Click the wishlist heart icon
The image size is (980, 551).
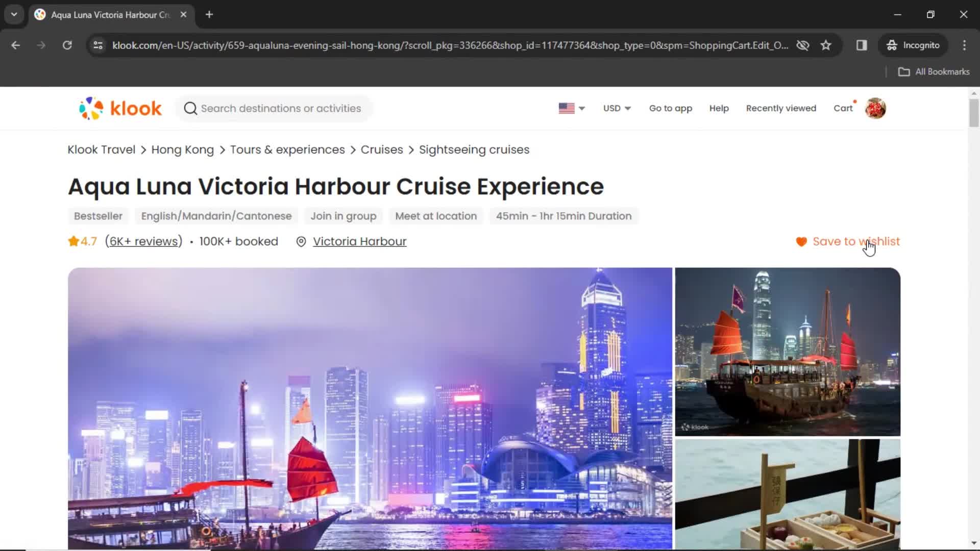tap(801, 242)
